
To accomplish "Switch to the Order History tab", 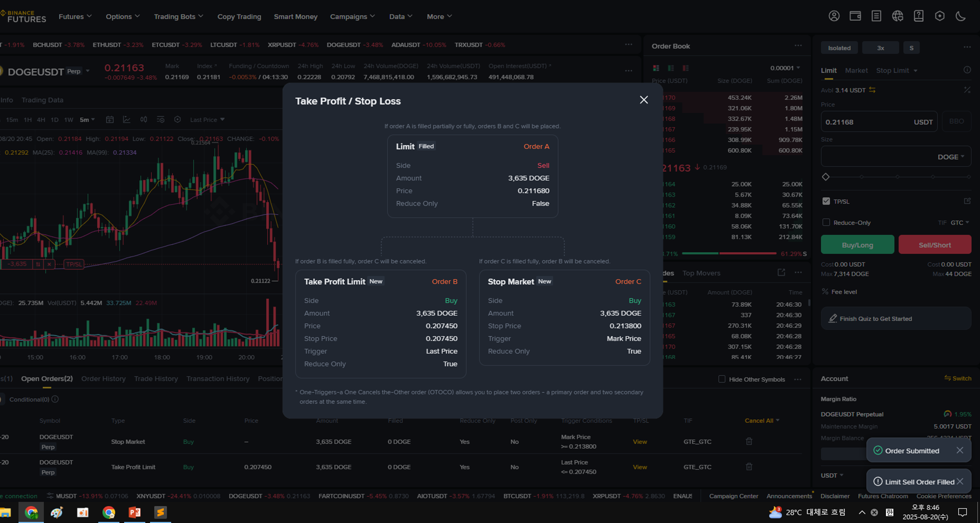I will [103, 379].
